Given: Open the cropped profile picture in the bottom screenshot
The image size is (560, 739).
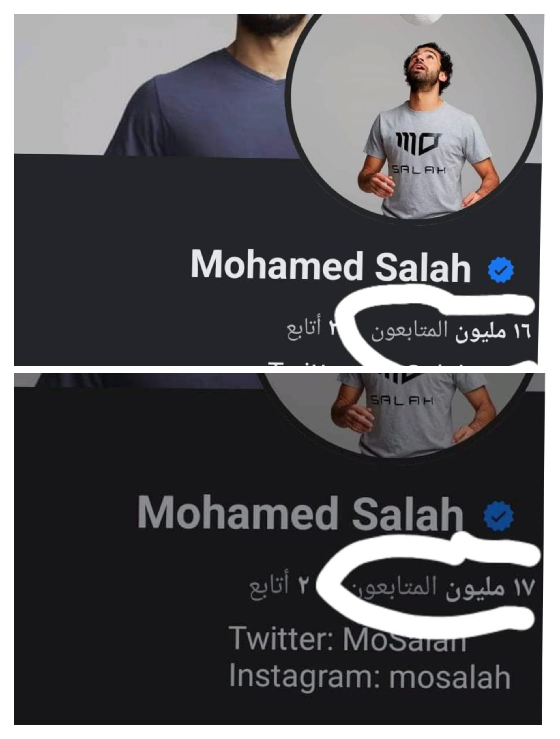Looking at the screenshot, I should click(x=399, y=414).
